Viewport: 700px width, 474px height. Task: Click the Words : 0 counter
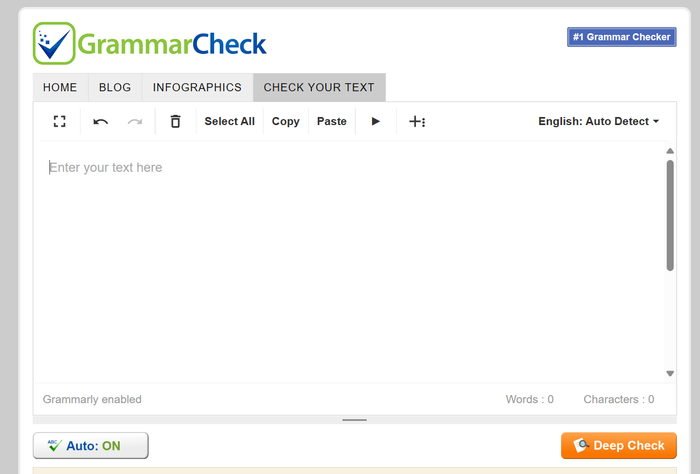click(529, 399)
